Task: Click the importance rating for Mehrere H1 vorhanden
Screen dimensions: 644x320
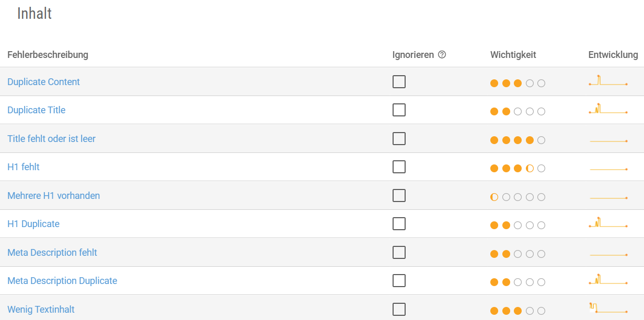Action: click(517, 197)
